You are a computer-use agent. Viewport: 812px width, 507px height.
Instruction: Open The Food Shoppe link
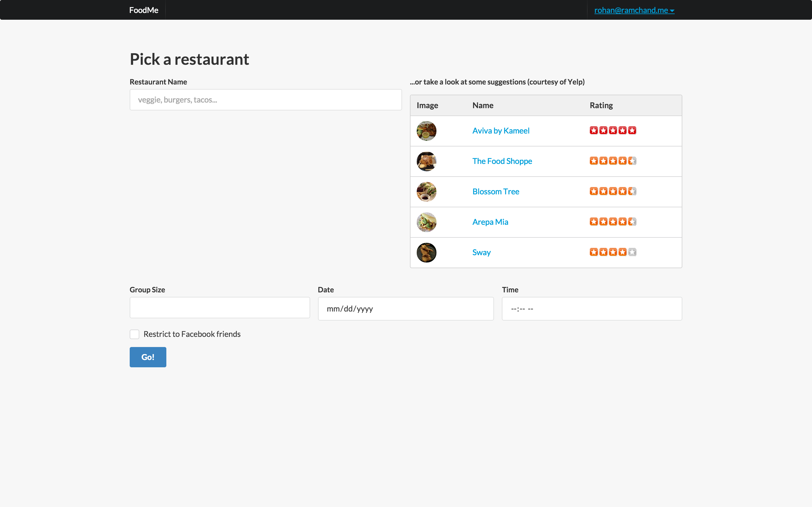[502, 161]
